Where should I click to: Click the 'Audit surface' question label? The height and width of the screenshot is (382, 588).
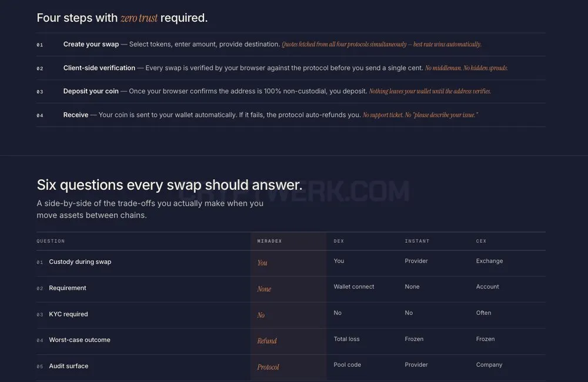69,366
